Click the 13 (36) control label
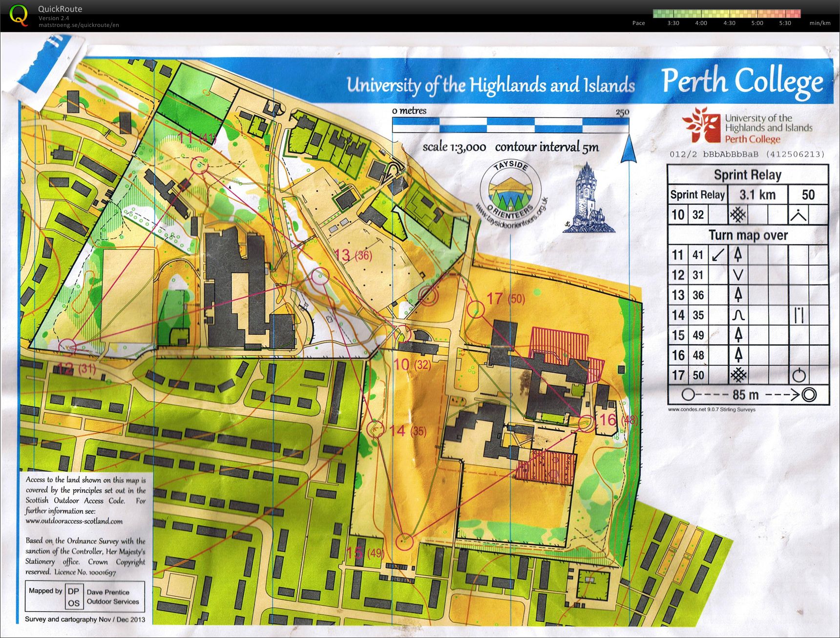840x638 pixels. click(x=353, y=255)
